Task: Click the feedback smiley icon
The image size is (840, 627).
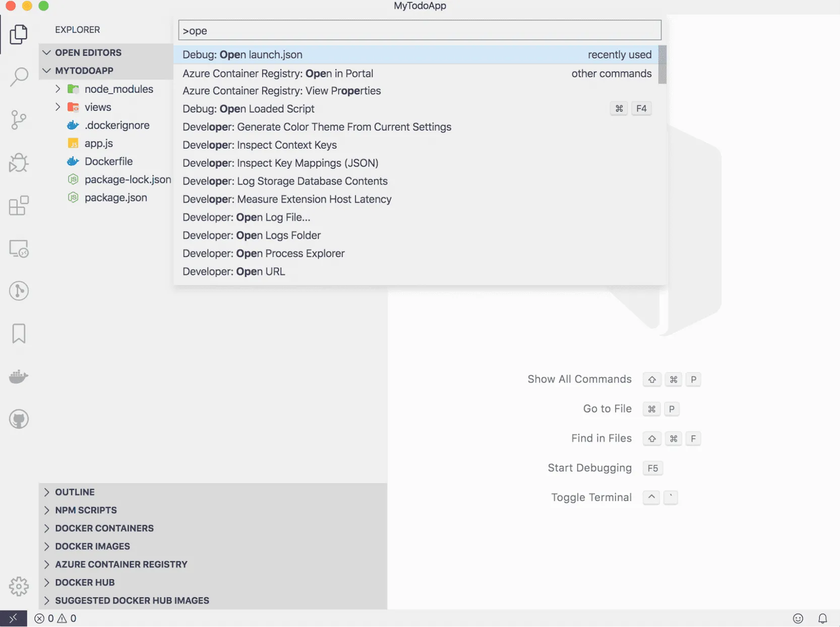Action: pos(798,618)
